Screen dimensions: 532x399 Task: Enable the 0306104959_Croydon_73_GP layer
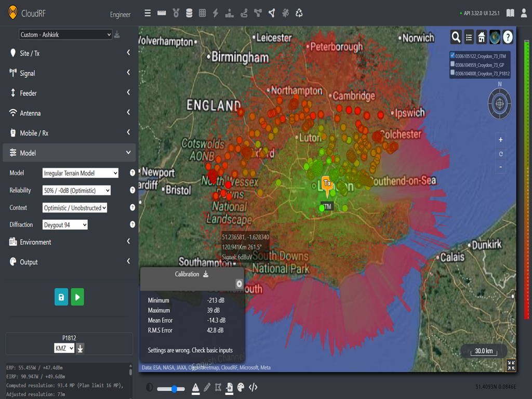click(x=453, y=64)
